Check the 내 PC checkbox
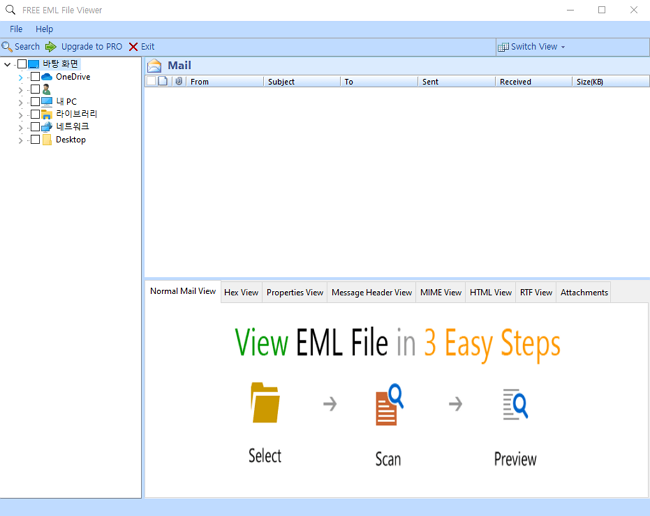650x516 pixels. [35, 102]
